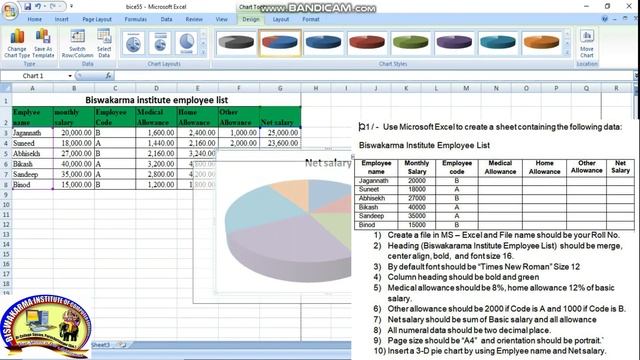This screenshot has width=640, height=360.
Task: Click the insert worksheet tab icon
Action: click(x=121, y=345)
